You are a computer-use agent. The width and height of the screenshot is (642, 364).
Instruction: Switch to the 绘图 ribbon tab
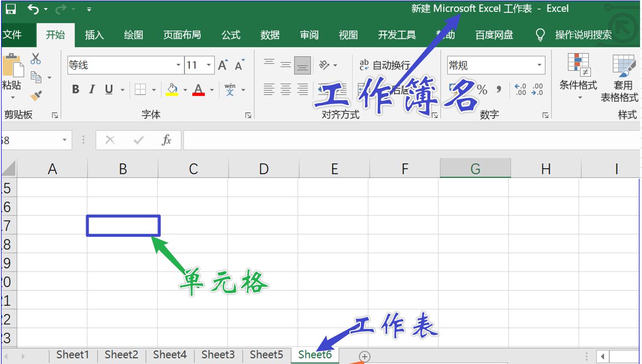(133, 35)
